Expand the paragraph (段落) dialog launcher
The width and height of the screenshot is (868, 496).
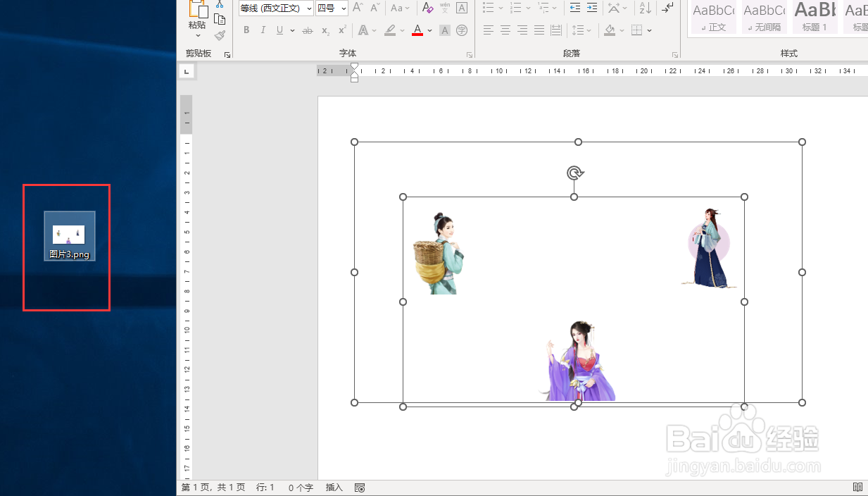(x=675, y=54)
